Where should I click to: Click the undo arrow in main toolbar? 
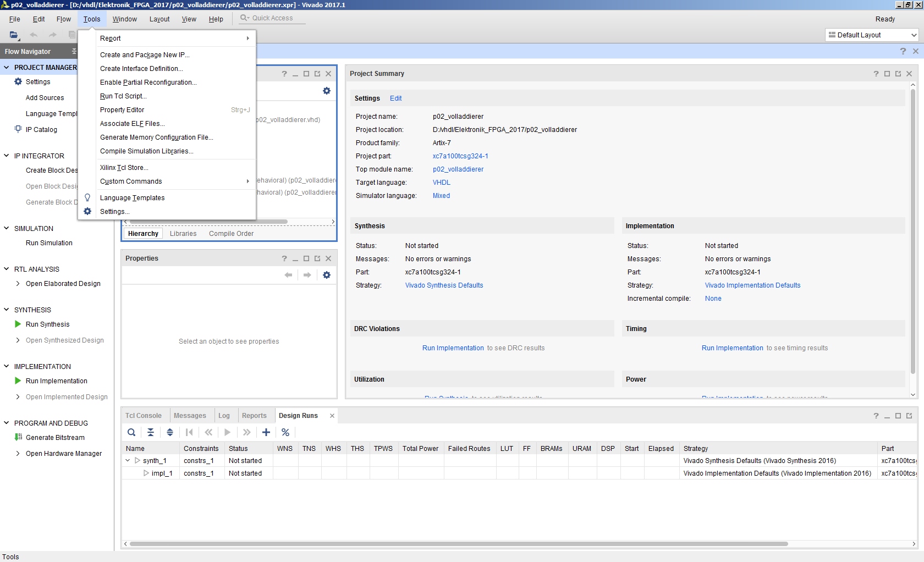[x=34, y=35]
